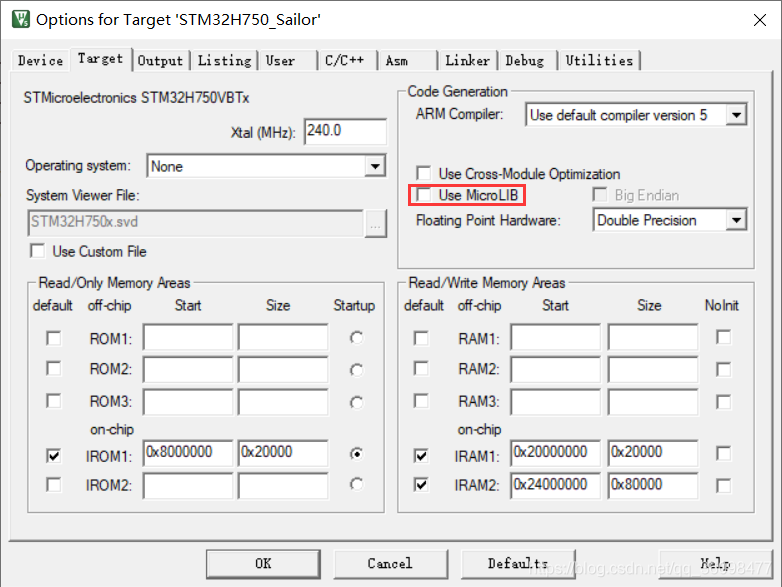This screenshot has width=782, height=587.
Task: Check the RAM2 NoInit checkbox
Action: coord(723,370)
